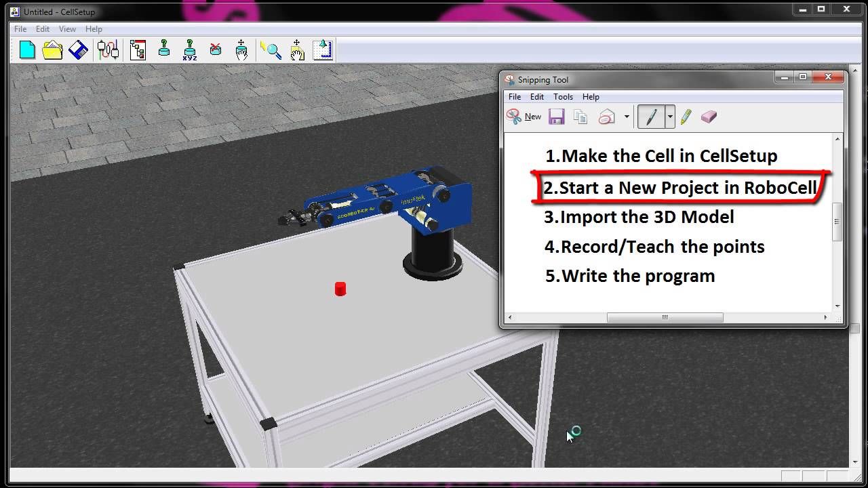The width and height of the screenshot is (868, 488).
Task: Open the pen color dropdown arrow
Action: tap(669, 117)
